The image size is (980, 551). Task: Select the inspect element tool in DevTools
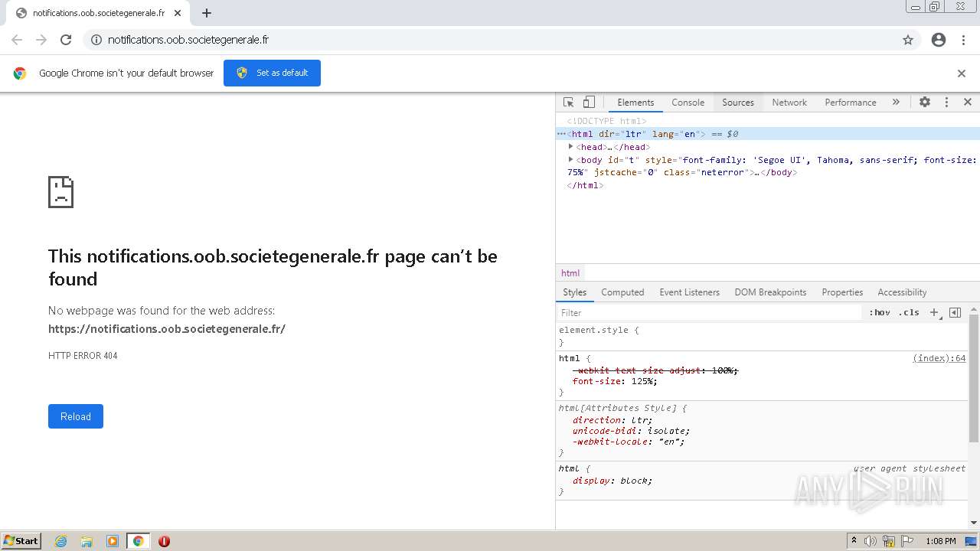pos(568,102)
